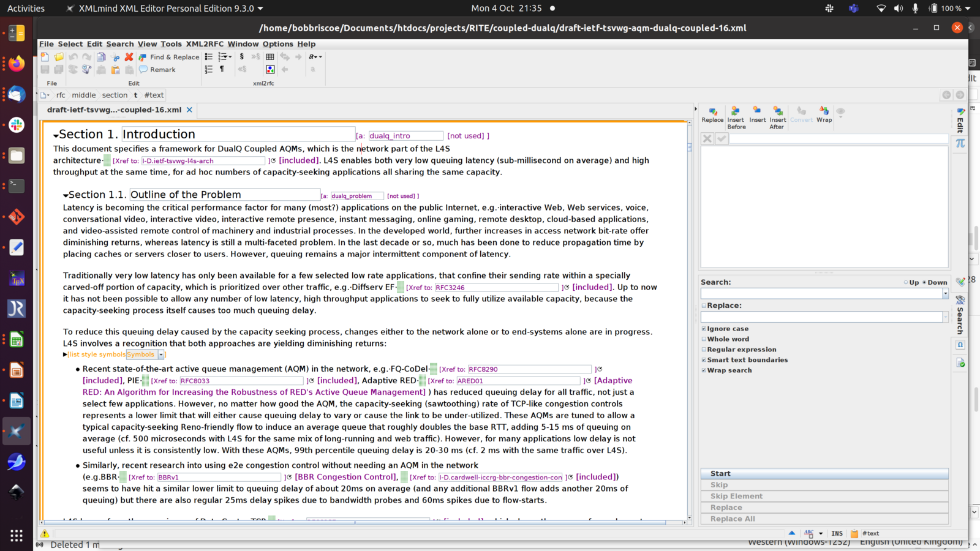This screenshot has width=980, height=551.
Task: Click the paragraph mark (¶) icon
Action: pyautogui.click(x=222, y=70)
